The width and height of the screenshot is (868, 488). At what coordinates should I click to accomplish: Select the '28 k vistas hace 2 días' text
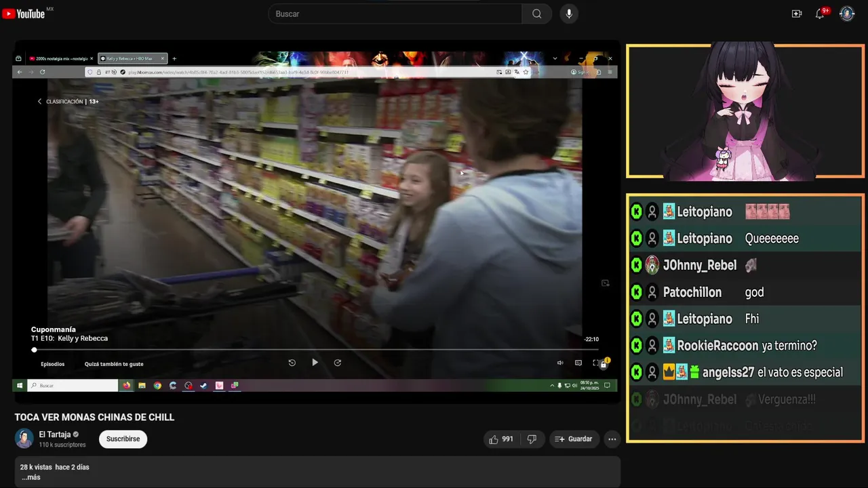point(54,467)
